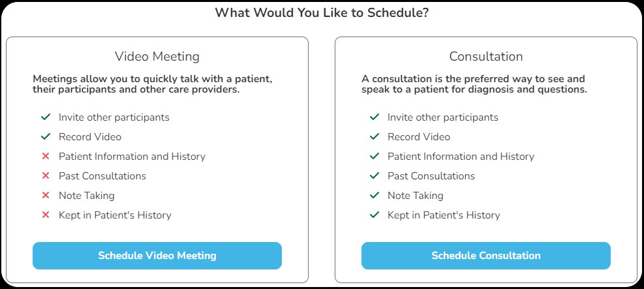The image size is (644, 289).
Task: Click Schedule Video Meeting button
Action: 157,256
